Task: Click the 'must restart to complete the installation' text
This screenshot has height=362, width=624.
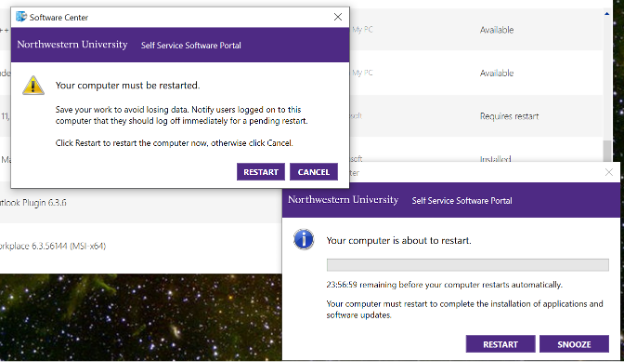Action: point(465,309)
